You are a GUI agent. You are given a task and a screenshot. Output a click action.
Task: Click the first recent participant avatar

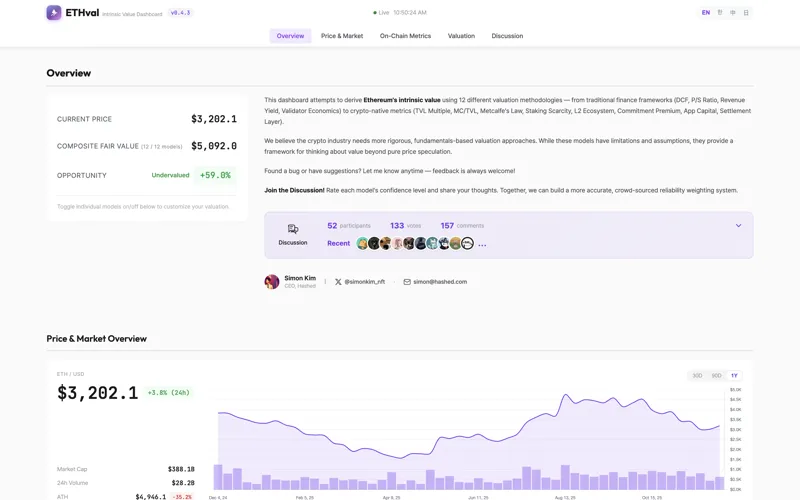click(362, 243)
